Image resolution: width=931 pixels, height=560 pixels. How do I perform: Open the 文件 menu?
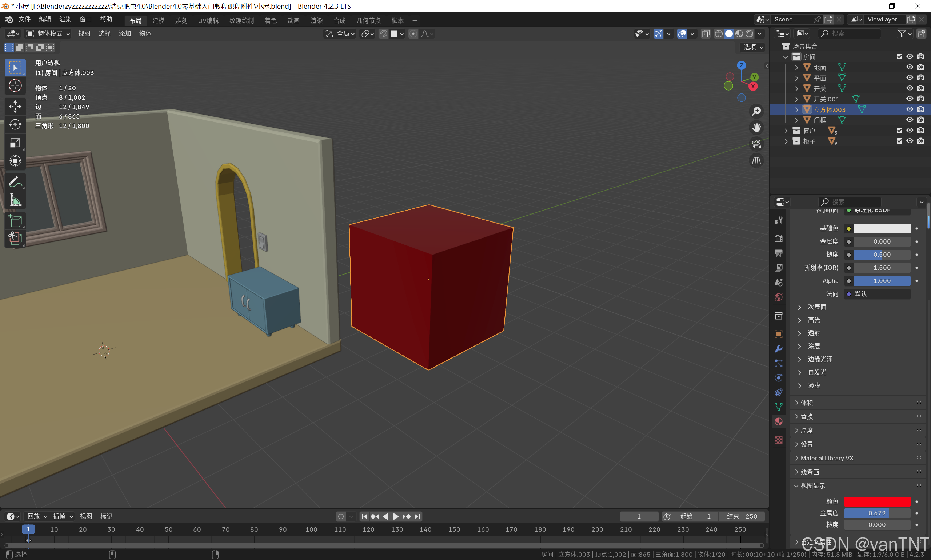tap(24, 19)
